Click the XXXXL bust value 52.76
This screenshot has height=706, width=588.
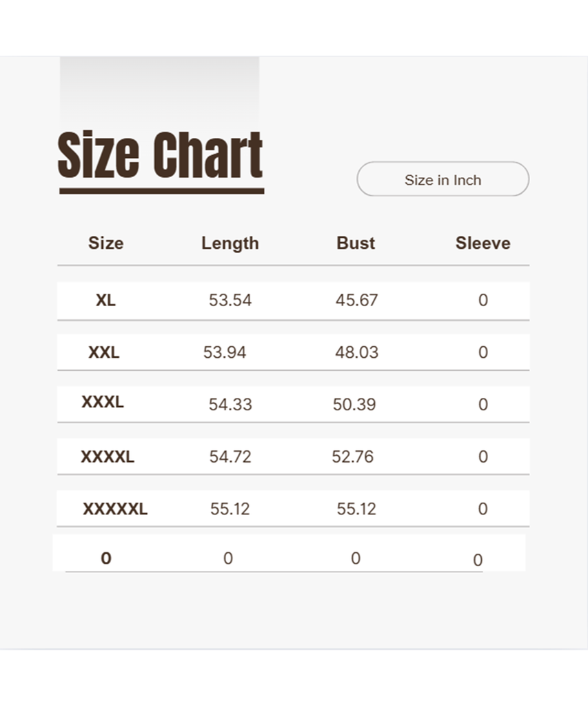[x=352, y=456]
